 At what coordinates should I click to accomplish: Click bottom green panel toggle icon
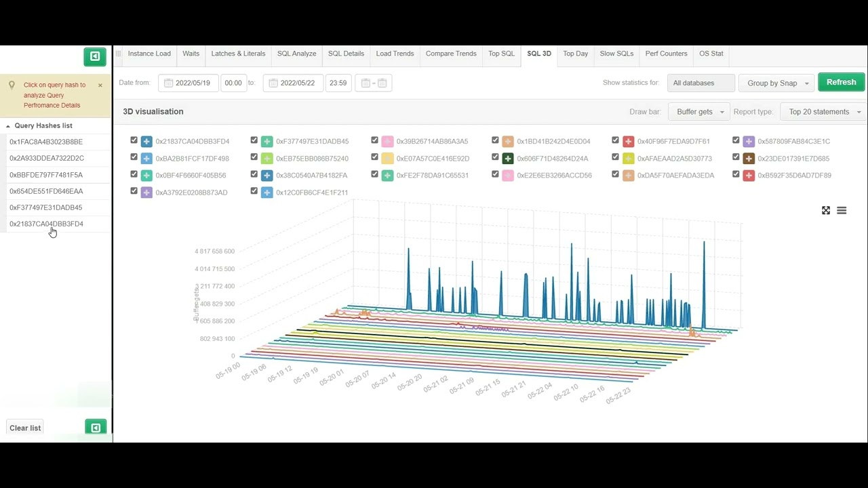(96, 428)
